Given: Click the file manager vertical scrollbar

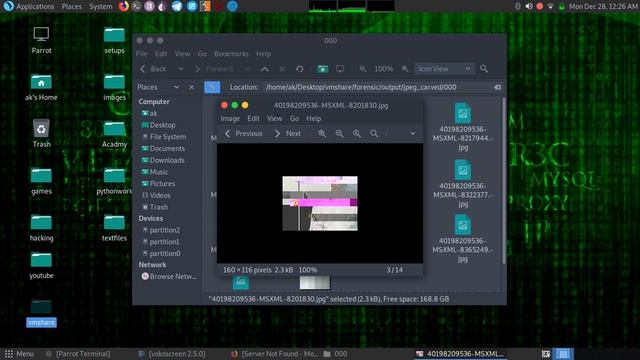Looking at the screenshot, I should click(x=504, y=180).
